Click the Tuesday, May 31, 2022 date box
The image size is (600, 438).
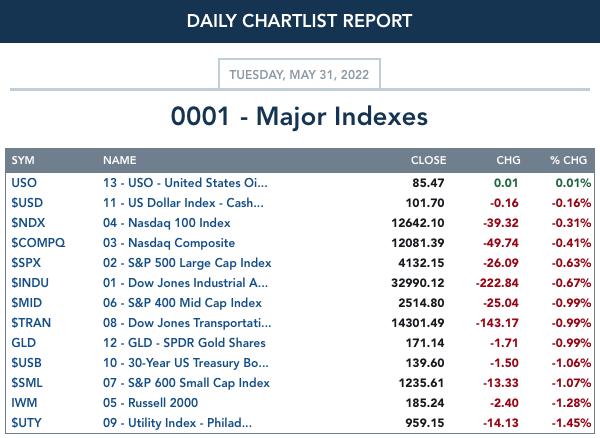click(x=299, y=74)
